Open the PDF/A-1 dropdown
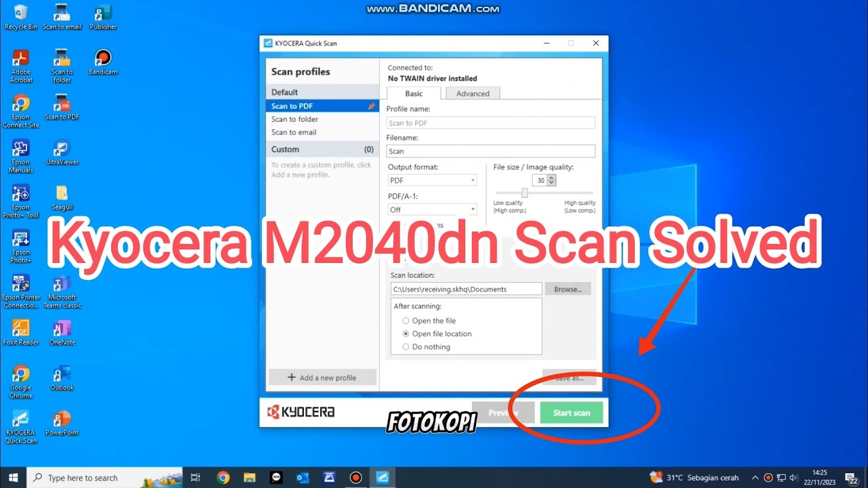Image resolution: width=868 pixels, height=488 pixels. pyautogui.click(x=432, y=210)
